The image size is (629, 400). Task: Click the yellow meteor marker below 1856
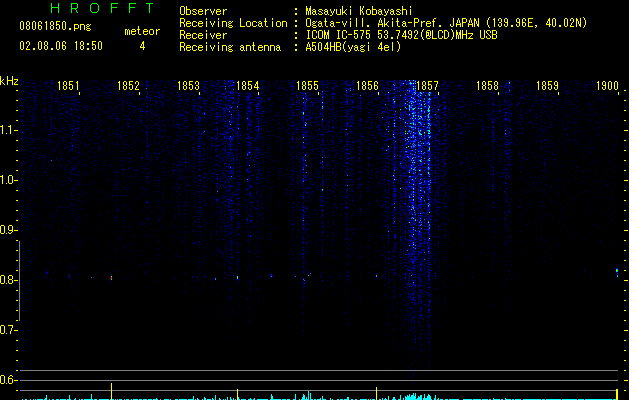376,393
